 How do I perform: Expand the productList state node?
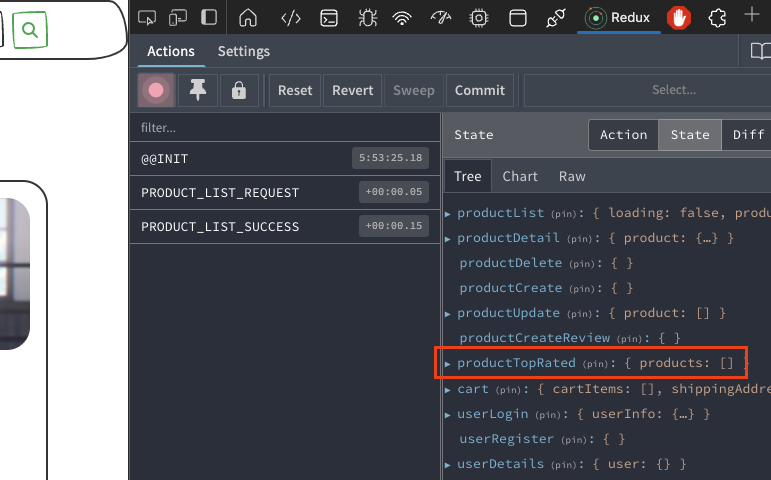tap(448, 214)
